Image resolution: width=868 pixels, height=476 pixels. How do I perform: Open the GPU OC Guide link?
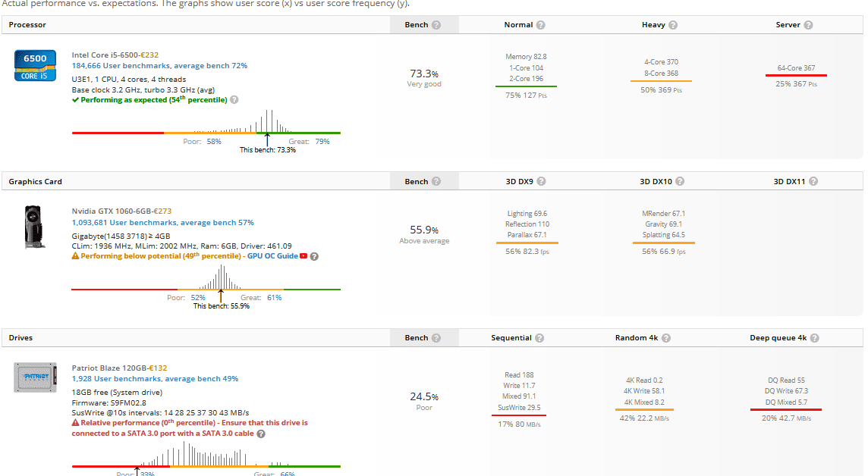[272, 256]
